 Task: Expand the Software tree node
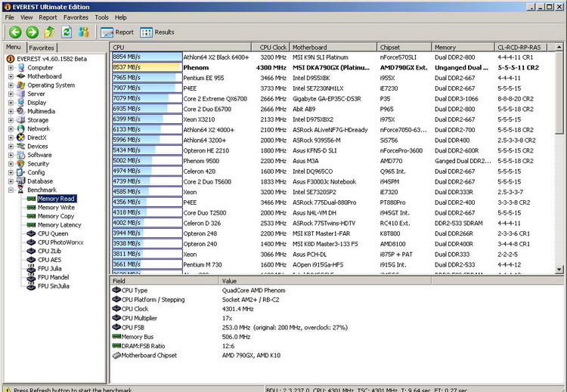(11, 155)
